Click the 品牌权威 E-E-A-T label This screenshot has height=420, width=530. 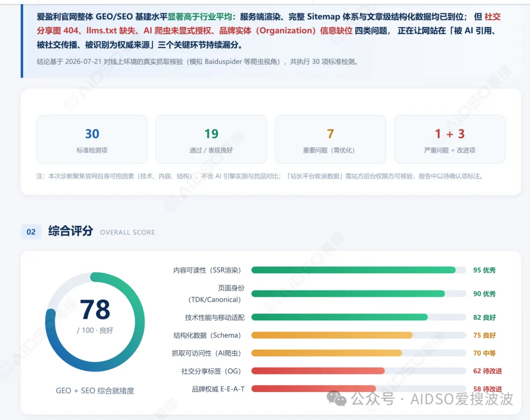(x=218, y=389)
